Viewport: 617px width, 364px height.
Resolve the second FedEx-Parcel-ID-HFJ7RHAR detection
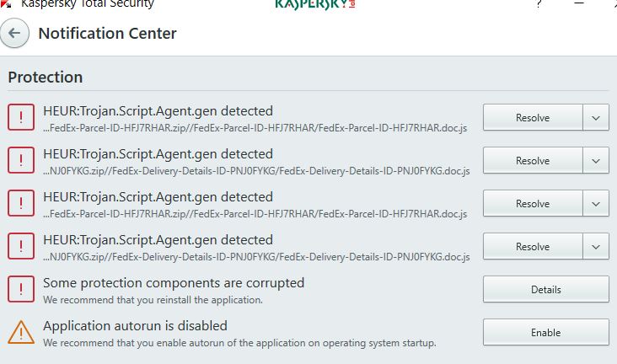point(533,203)
